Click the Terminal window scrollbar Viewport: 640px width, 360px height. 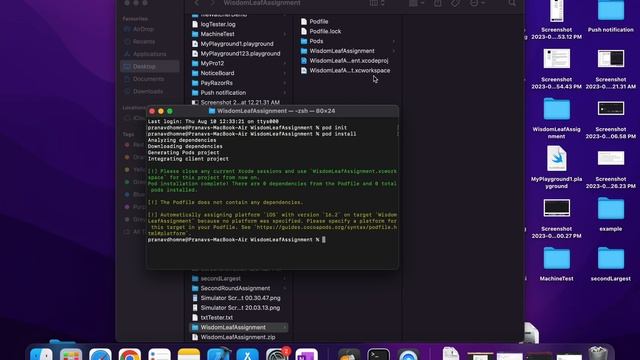click(397, 131)
